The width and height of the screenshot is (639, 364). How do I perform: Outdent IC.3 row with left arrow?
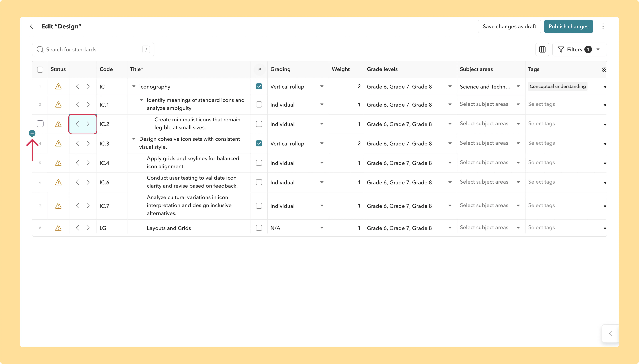(77, 144)
